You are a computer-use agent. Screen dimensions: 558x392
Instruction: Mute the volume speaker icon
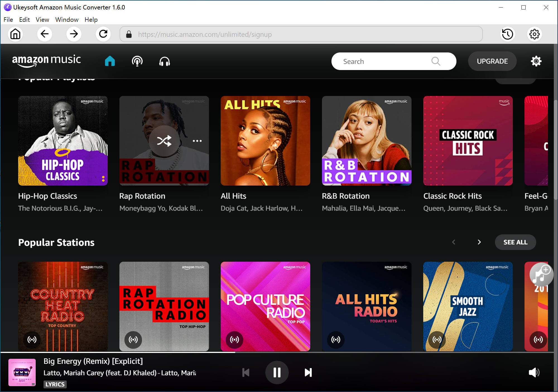[534, 372]
